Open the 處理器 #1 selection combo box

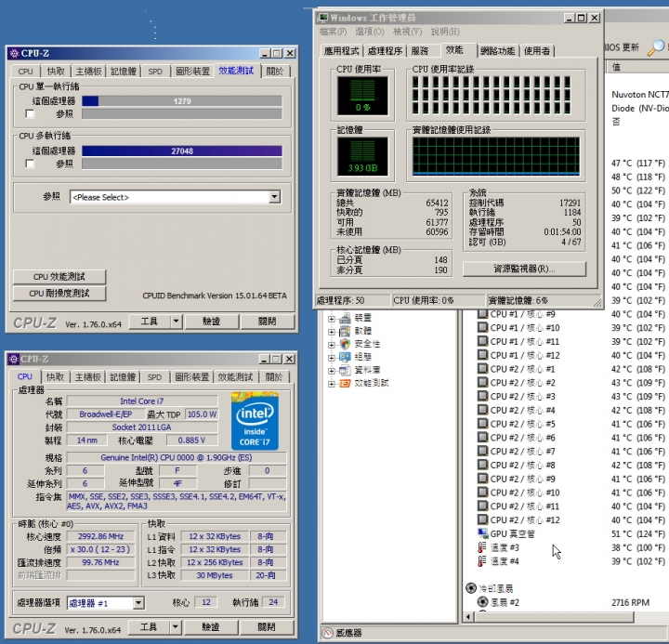pos(105,603)
